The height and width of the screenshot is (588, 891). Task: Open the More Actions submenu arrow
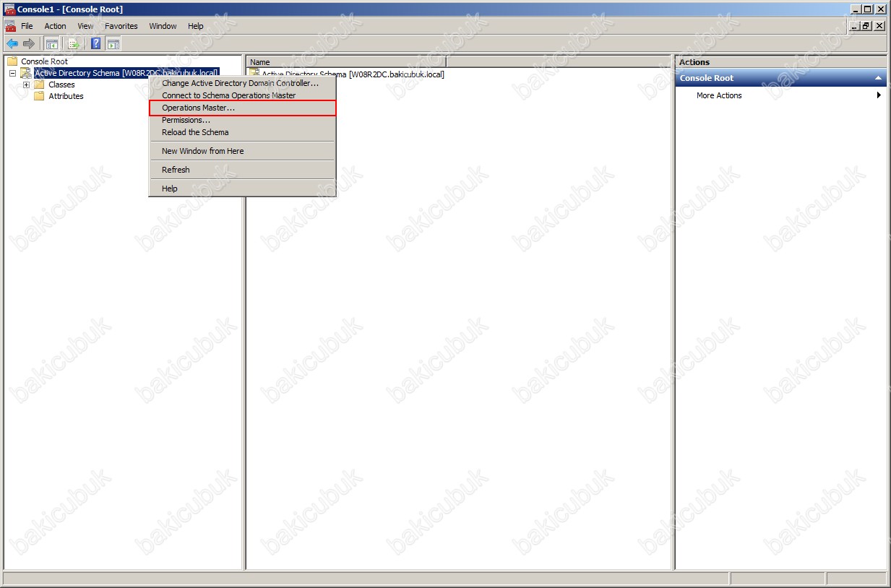[879, 95]
